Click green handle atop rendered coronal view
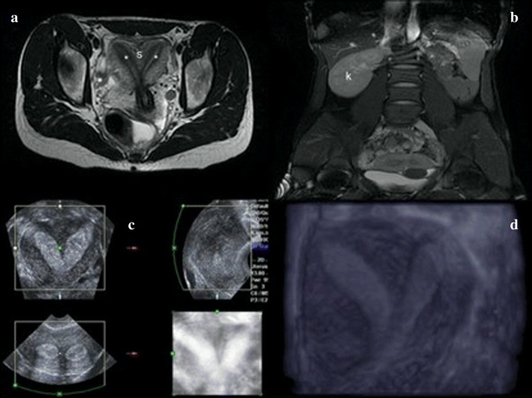Image resolution: width=532 pixels, height=398 pixels. click(x=217, y=311)
